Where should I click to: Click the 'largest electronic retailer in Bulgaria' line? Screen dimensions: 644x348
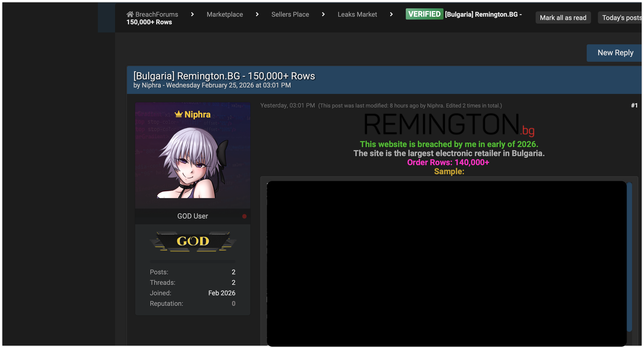(x=449, y=153)
